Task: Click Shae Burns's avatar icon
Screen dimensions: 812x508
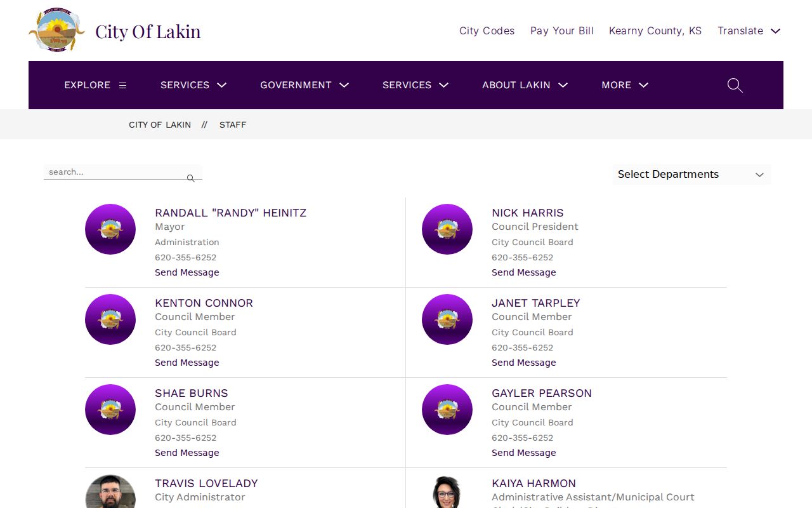Action: (x=110, y=410)
